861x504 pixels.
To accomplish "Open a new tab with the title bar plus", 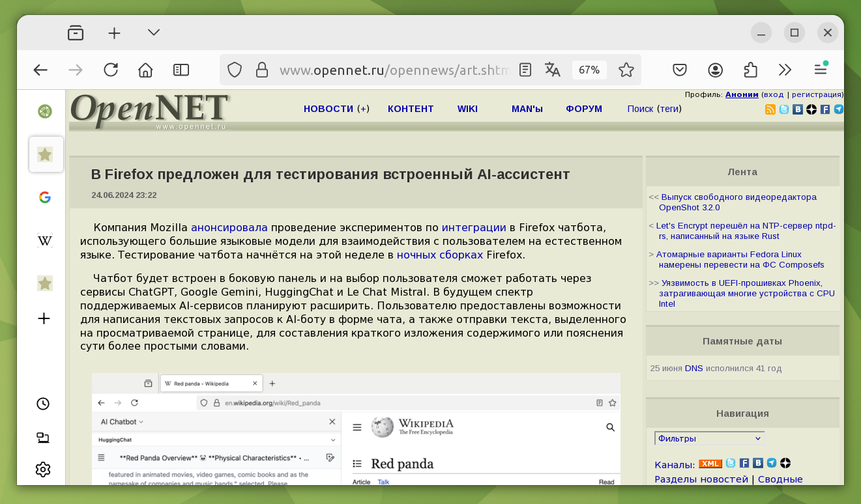I will 115,33.
